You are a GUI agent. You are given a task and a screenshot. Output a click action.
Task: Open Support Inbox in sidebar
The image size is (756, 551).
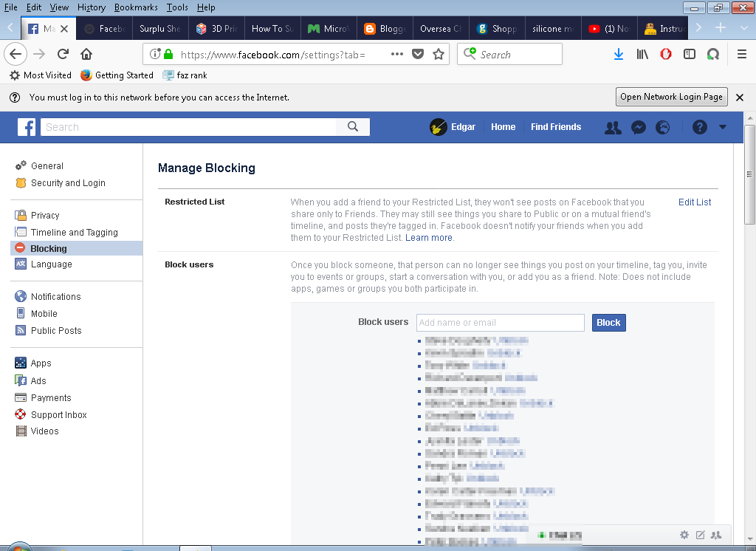(51, 414)
